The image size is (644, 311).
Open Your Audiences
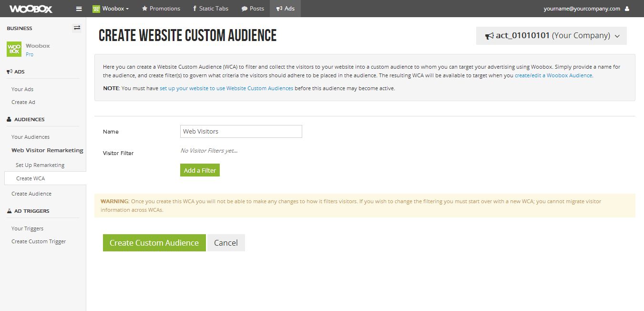(x=31, y=137)
